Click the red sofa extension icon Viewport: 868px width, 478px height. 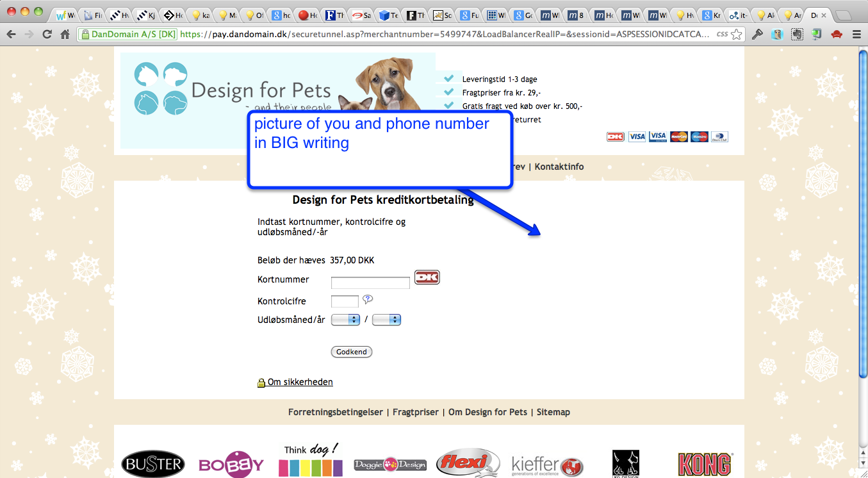click(x=835, y=35)
